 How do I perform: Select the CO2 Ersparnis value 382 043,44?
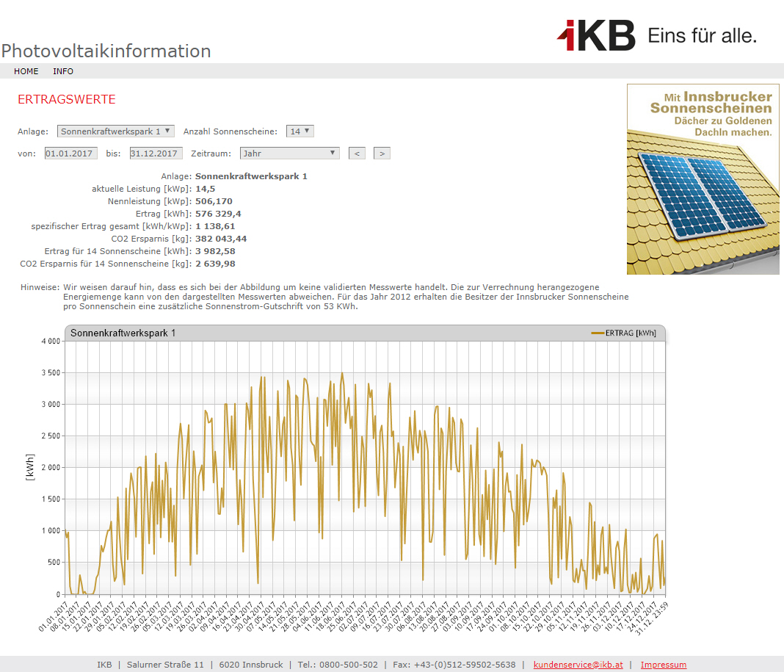(221, 239)
